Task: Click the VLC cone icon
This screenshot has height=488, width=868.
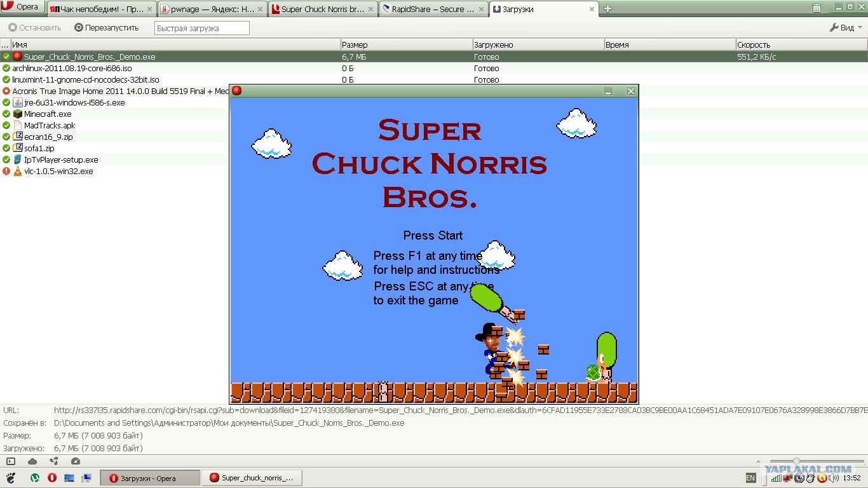Action: (18, 171)
